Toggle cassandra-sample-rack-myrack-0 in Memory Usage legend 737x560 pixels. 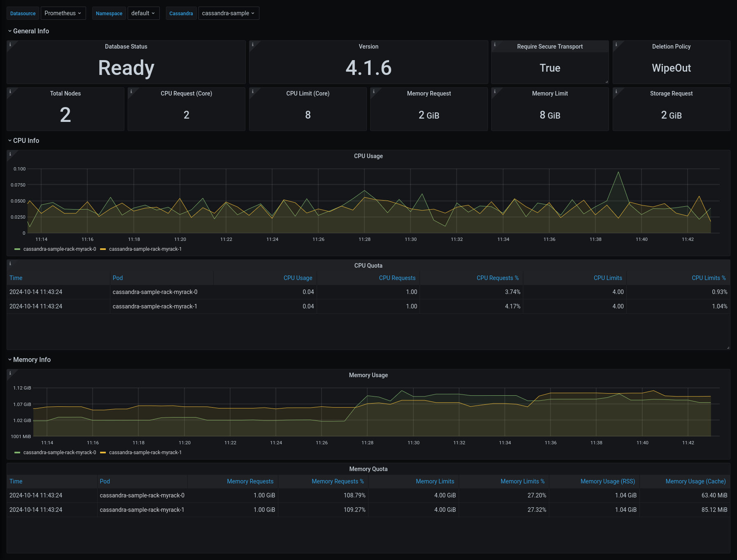pos(59,452)
